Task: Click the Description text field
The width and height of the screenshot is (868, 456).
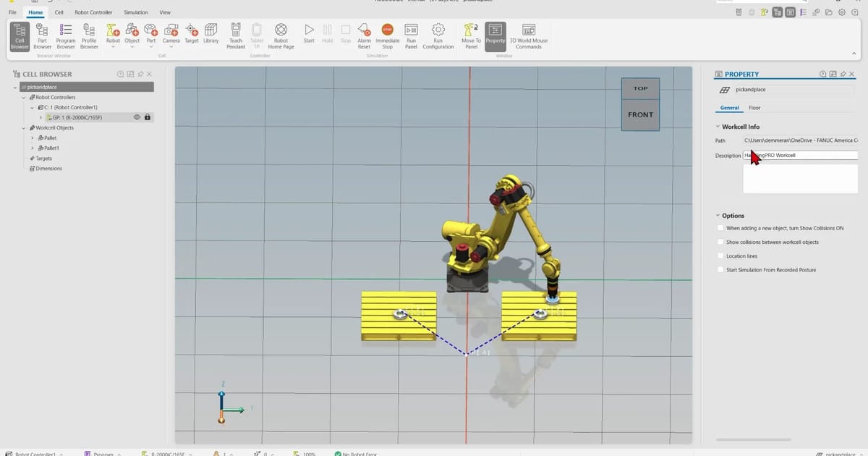Action: point(800,155)
